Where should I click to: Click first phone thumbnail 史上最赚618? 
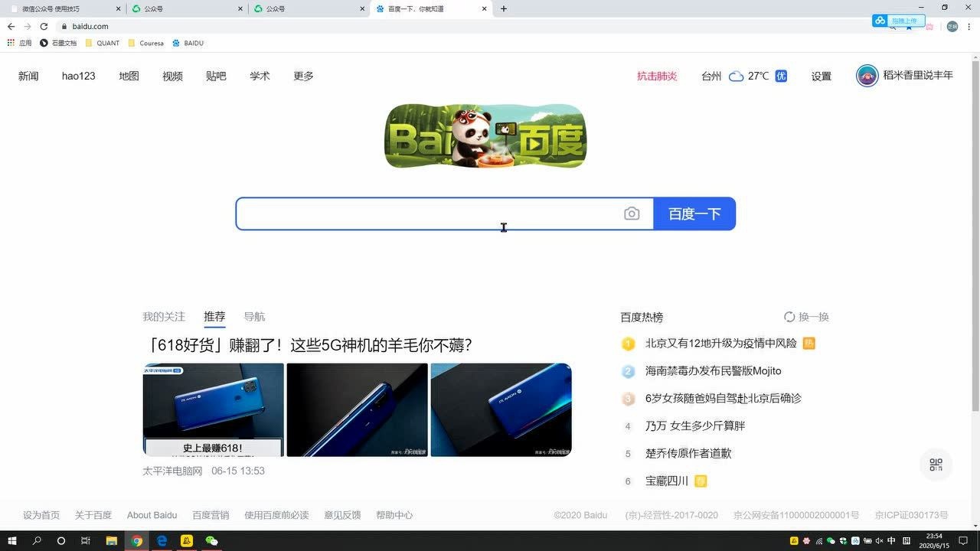pyautogui.click(x=213, y=410)
